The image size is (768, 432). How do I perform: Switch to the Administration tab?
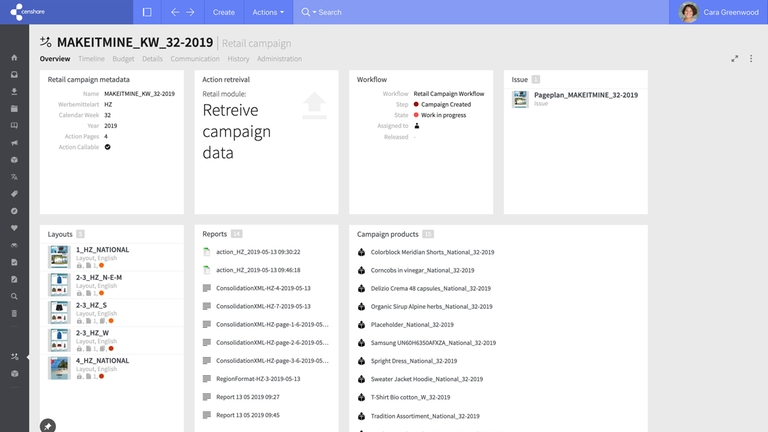[279, 59]
